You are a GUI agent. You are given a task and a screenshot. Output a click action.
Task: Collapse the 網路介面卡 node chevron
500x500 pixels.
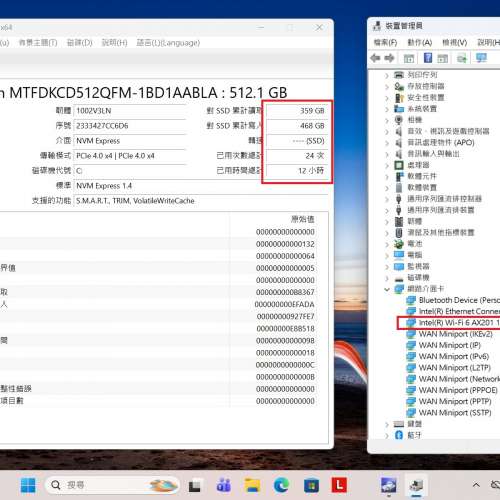tap(387, 289)
